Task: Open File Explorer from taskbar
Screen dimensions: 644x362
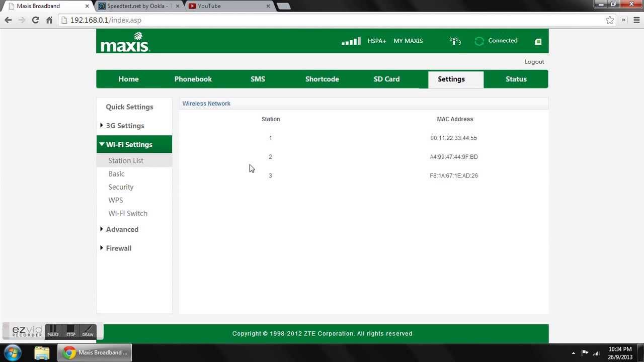Action: (x=42, y=352)
